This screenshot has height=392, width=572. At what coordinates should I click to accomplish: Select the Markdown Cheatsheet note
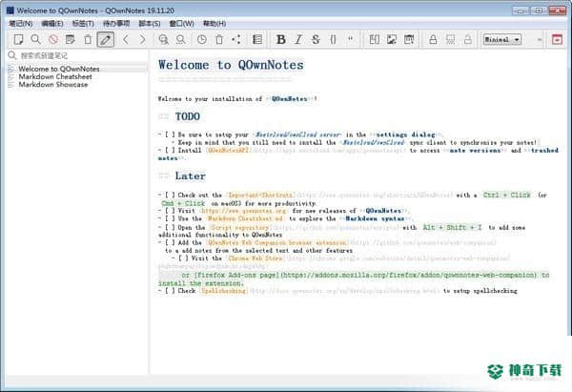[77, 76]
